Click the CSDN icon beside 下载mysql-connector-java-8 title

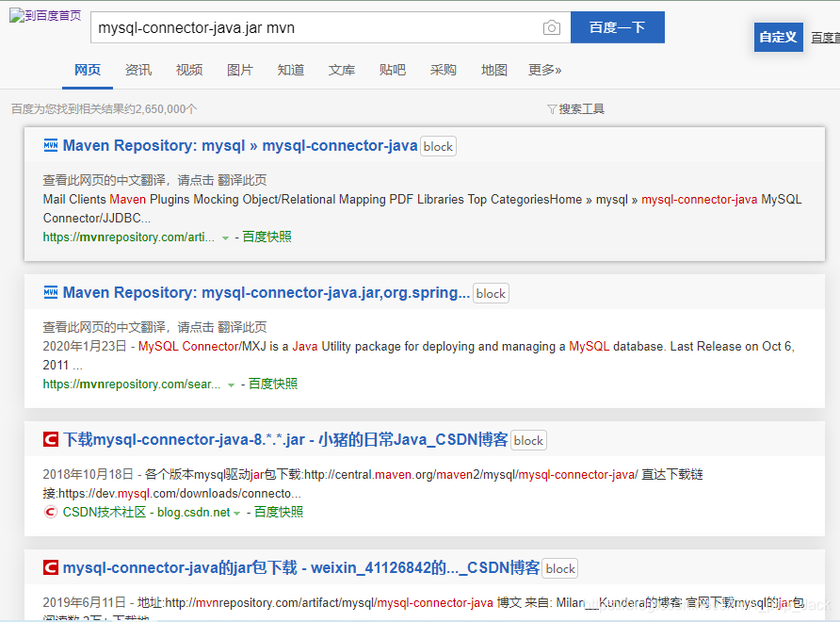(x=51, y=440)
